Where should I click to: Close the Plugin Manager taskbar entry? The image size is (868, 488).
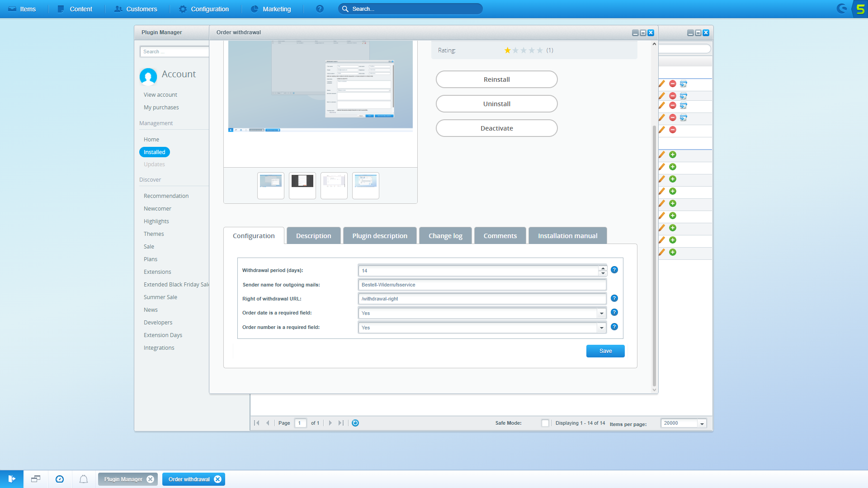pyautogui.click(x=151, y=479)
